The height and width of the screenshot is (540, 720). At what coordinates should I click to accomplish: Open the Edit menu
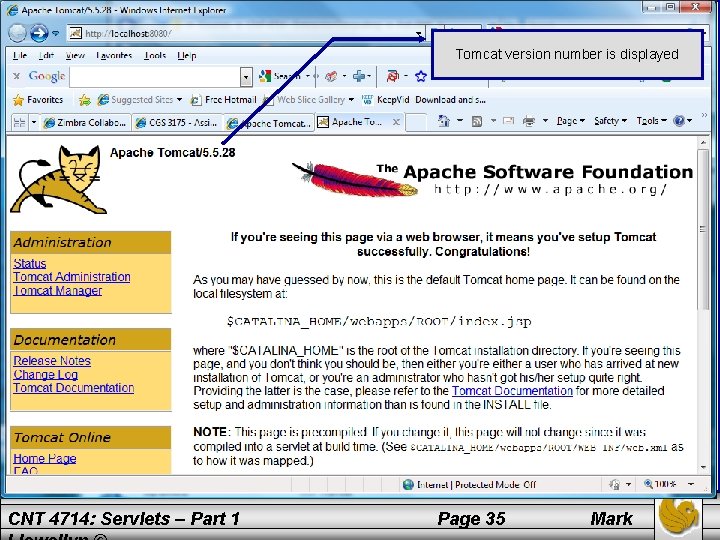point(46,56)
